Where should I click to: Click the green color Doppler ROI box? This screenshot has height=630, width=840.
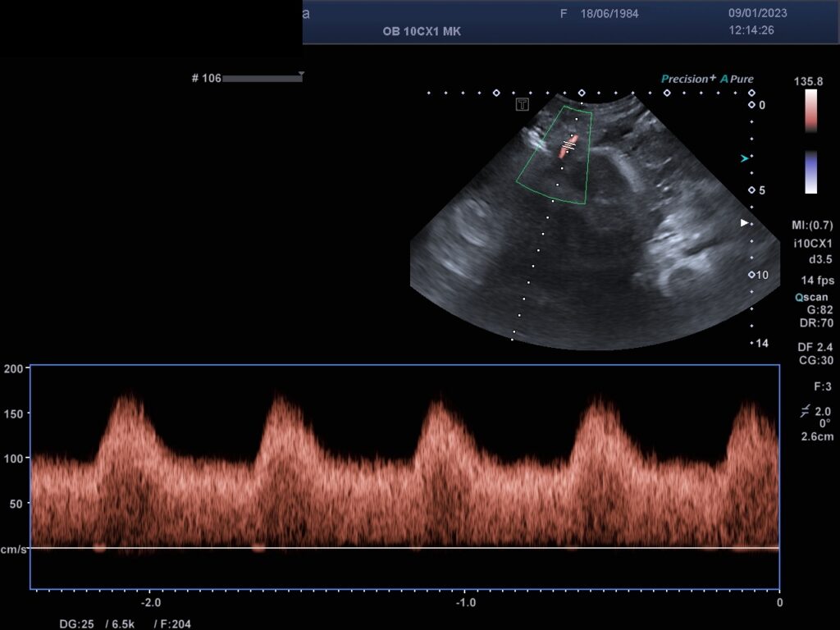[555, 156]
